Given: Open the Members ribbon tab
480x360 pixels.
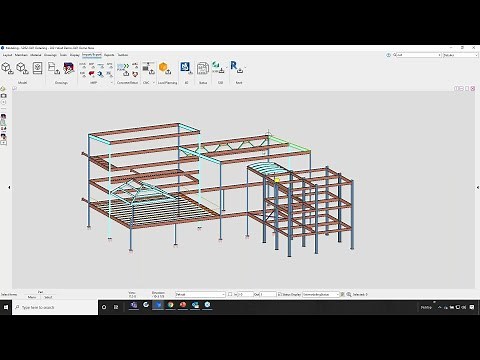Looking at the screenshot, I should pos(21,55).
